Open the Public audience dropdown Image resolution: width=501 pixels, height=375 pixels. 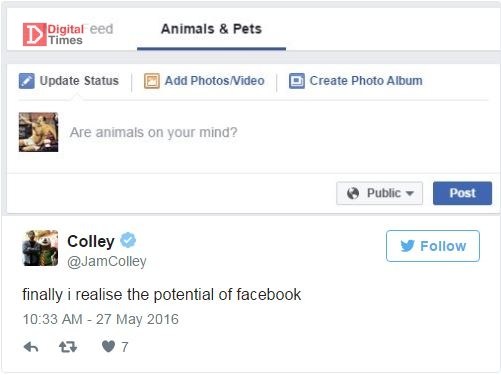tap(379, 193)
